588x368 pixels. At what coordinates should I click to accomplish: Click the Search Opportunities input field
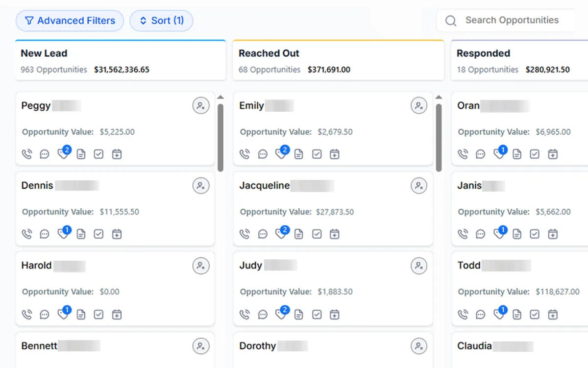(x=512, y=20)
